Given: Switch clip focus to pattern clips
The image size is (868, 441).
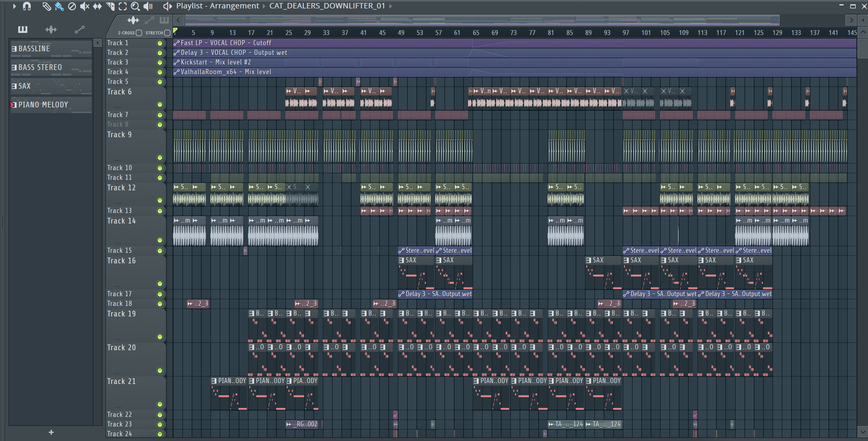Looking at the screenshot, I should [x=164, y=20].
